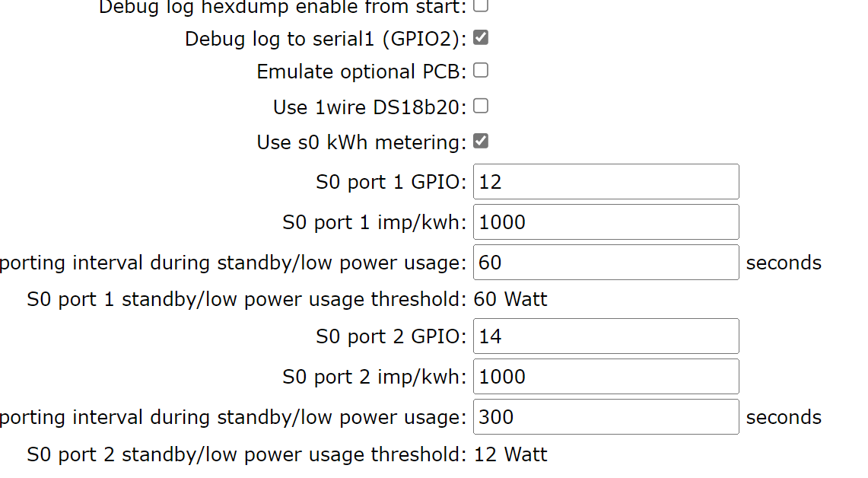This screenshot has height=478, width=868.
Task: Focus the S0 port 1 GPIO input field
Action: (x=606, y=182)
